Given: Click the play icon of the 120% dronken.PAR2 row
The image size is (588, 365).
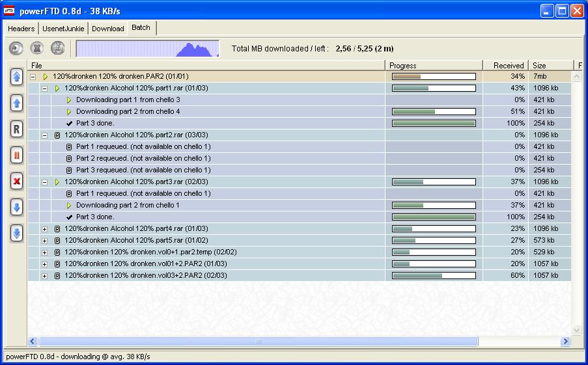Looking at the screenshot, I should pos(46,76).
